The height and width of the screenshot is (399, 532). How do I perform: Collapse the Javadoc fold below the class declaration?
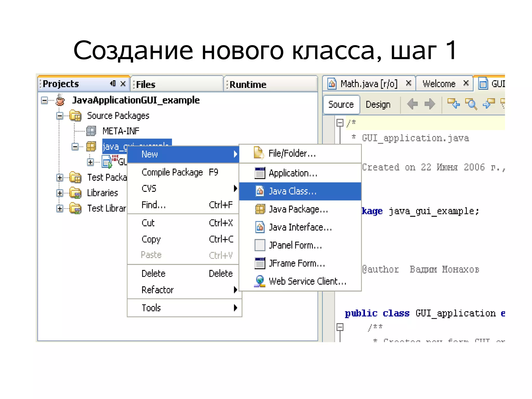tap(340, 327)
